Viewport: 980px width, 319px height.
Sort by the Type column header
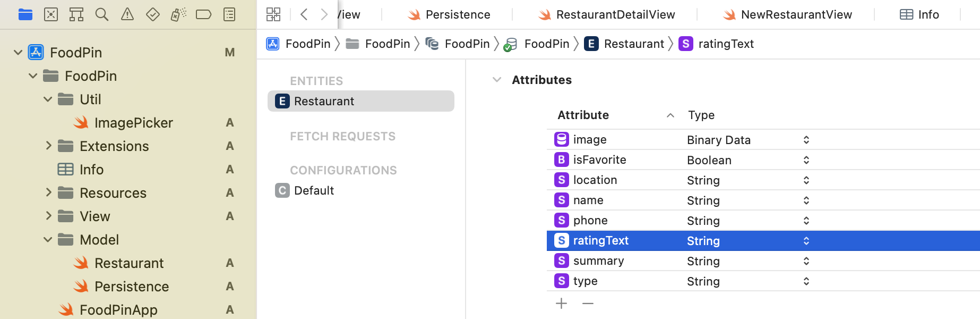pos(701,115)
